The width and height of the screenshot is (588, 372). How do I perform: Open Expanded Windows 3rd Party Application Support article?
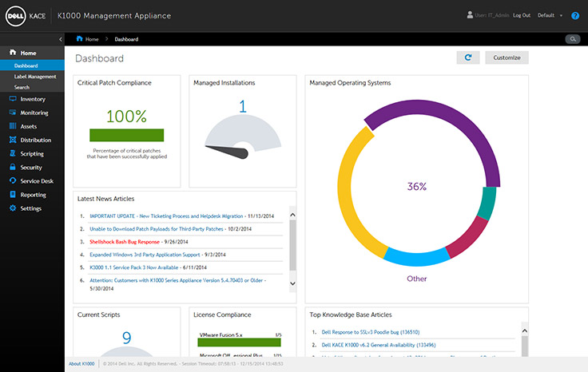pyautogui.click(x=145, y=255)
